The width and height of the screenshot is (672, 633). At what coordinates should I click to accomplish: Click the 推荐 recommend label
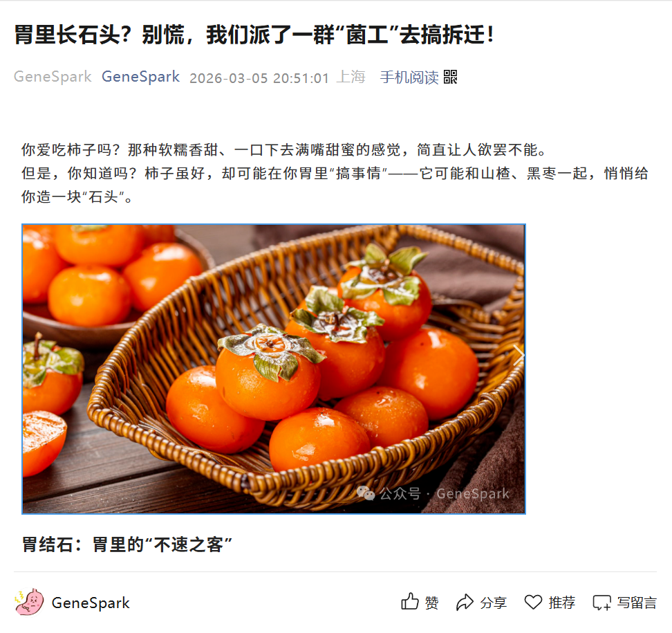[x=562, y=603]
